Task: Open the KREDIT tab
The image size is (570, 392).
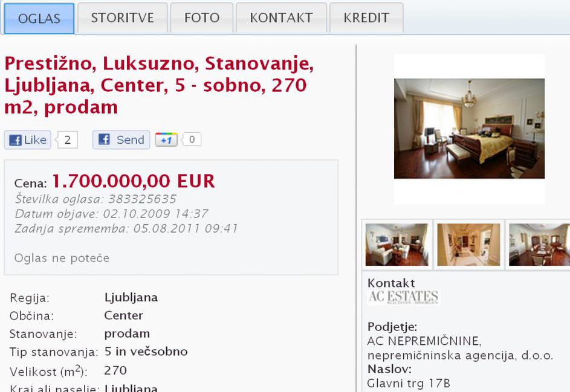Action: coord(366,18)
